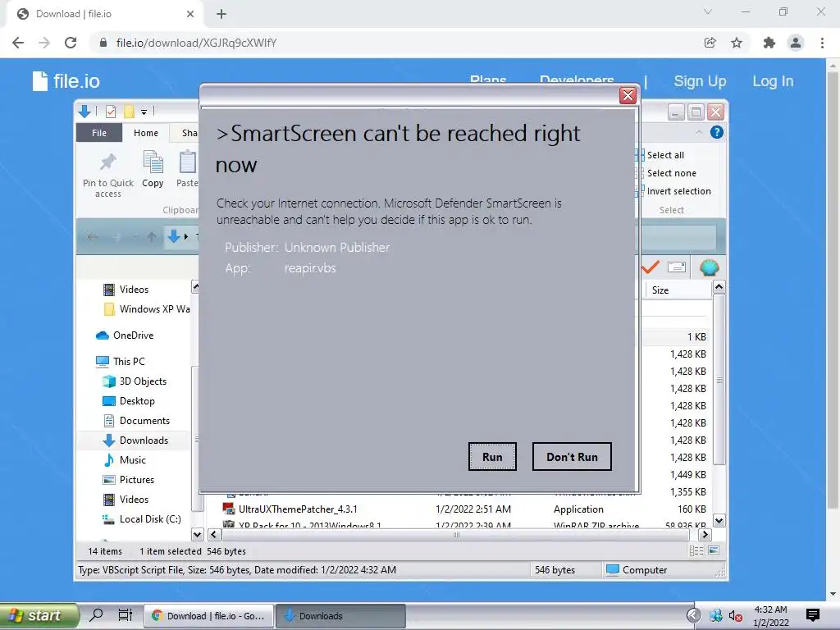Click Paste in Explorer ribbon
The image size is (840, 630).
[x=188, y=169]
